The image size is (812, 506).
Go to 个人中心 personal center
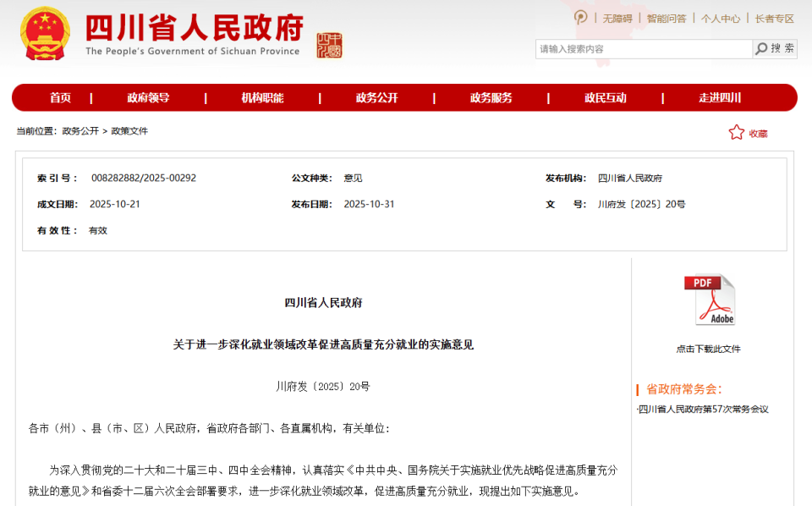pyautogui.click(x=719, y=16)
